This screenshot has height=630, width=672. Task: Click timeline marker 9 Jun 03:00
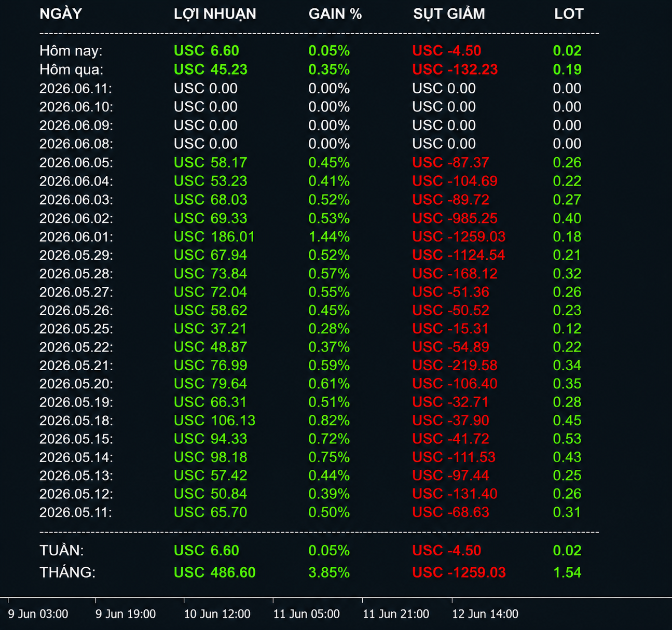(x=38, y=614)
